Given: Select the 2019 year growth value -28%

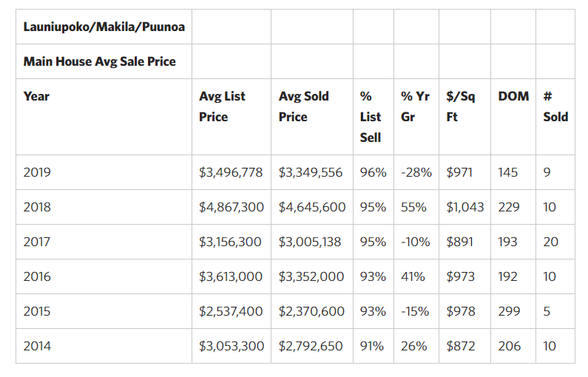Looking at the screenshot, I should point(416,172).
